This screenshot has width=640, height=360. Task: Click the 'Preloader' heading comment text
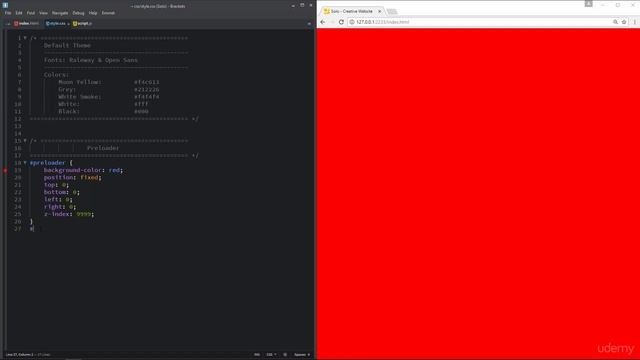[103, 148]
